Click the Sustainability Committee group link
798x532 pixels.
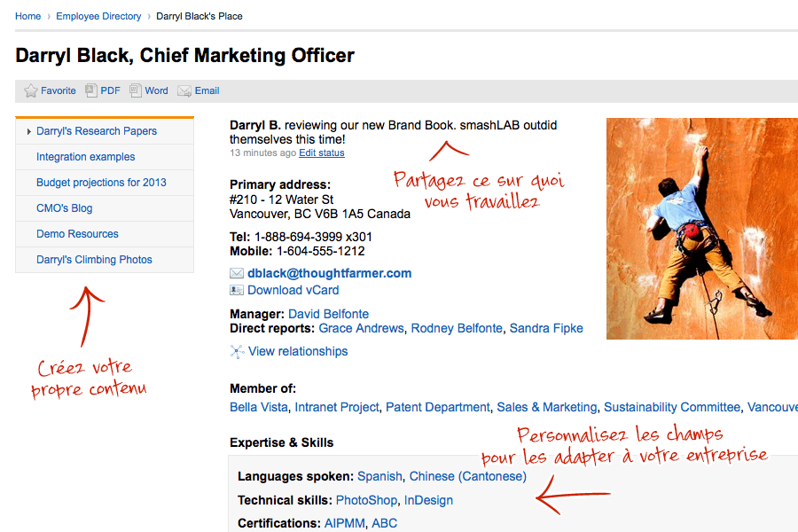[x=672, y=407]
